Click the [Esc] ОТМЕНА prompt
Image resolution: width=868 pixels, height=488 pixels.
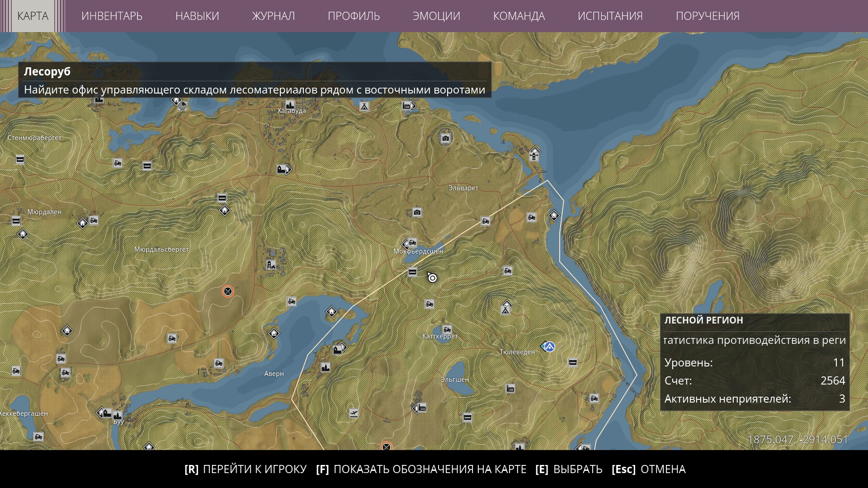click(x=649, y=469)
